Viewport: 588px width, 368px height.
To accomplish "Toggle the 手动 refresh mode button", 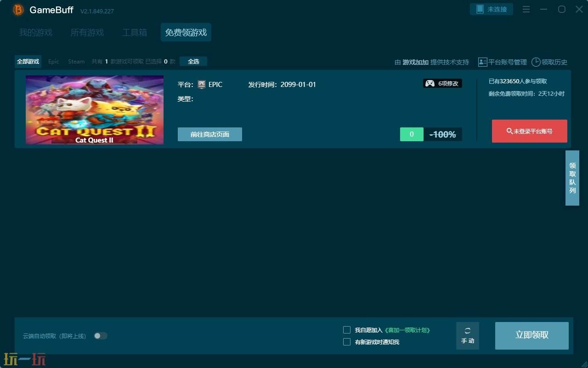I will 468,336.
